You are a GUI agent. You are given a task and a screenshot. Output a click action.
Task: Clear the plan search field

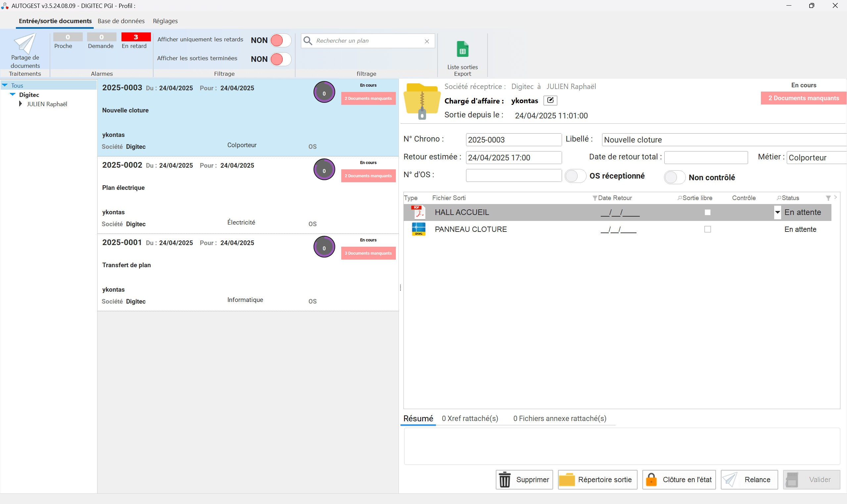[427, 41]
